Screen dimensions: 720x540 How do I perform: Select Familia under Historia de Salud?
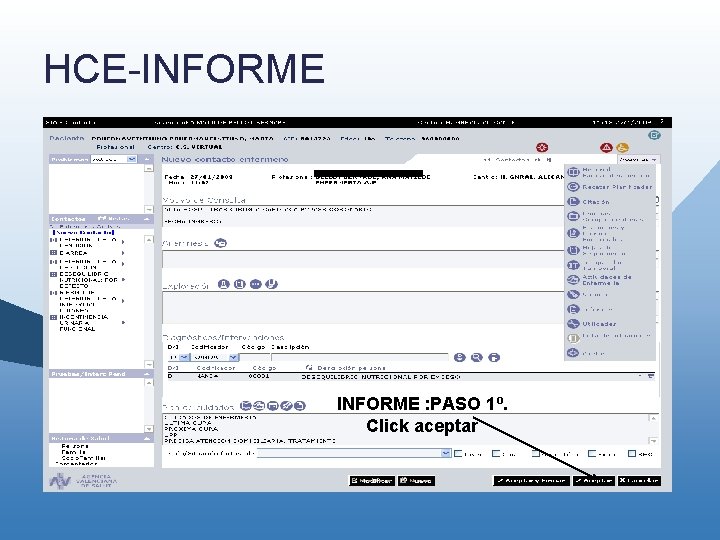(x=73, y=452)
